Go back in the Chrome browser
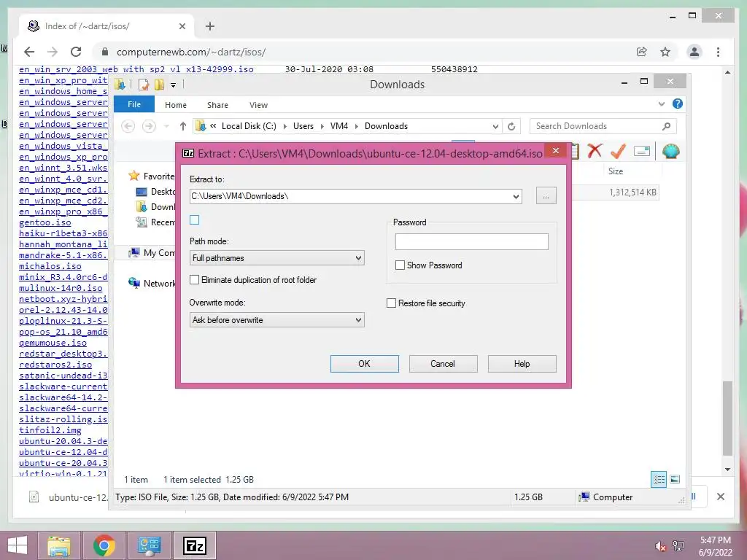The image size is (747, 560). (x=29, y=52)
